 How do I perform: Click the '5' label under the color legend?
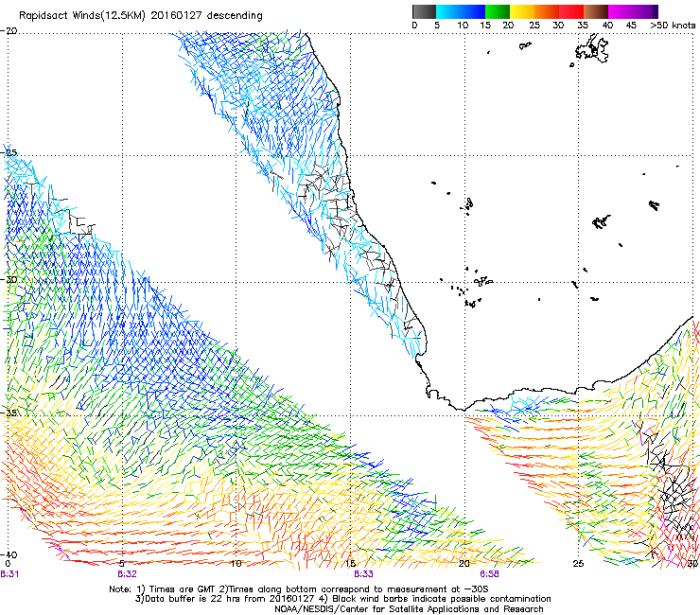(x=437, y=26)
